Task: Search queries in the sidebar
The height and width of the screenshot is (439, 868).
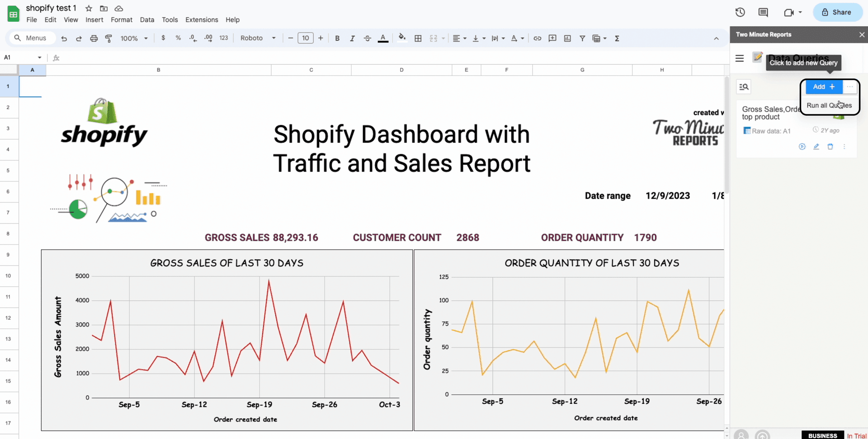Action: [744, 87]
